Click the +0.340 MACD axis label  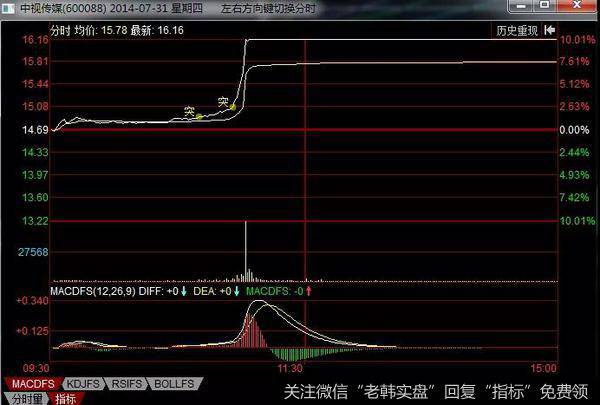[33, 301]
